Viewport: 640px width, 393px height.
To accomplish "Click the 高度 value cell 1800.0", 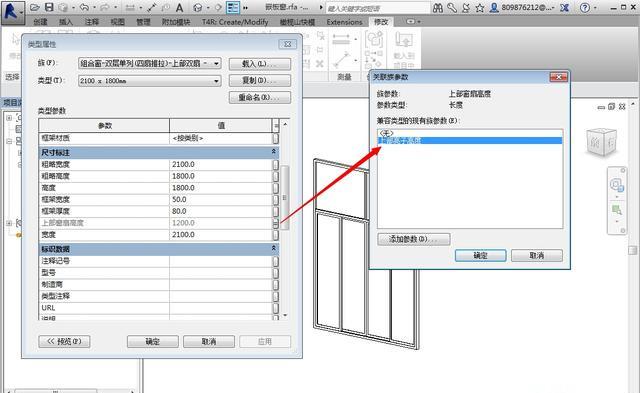I will click(220, 188).
